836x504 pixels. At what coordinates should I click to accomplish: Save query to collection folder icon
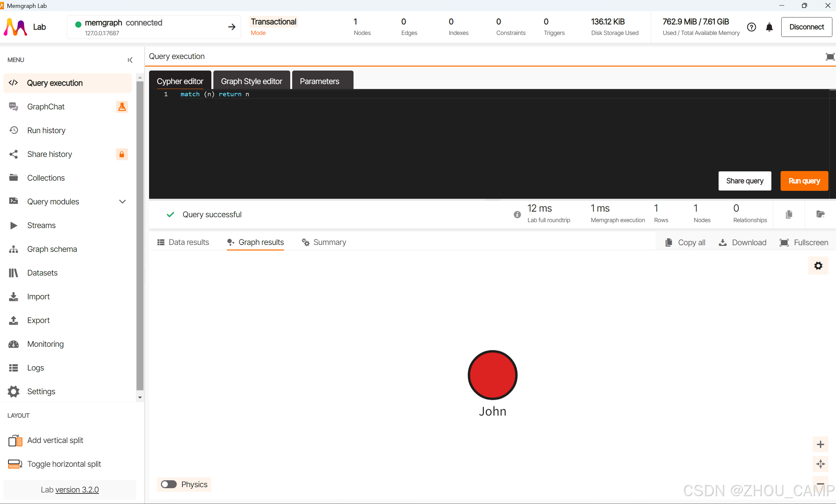pos(820,214)
